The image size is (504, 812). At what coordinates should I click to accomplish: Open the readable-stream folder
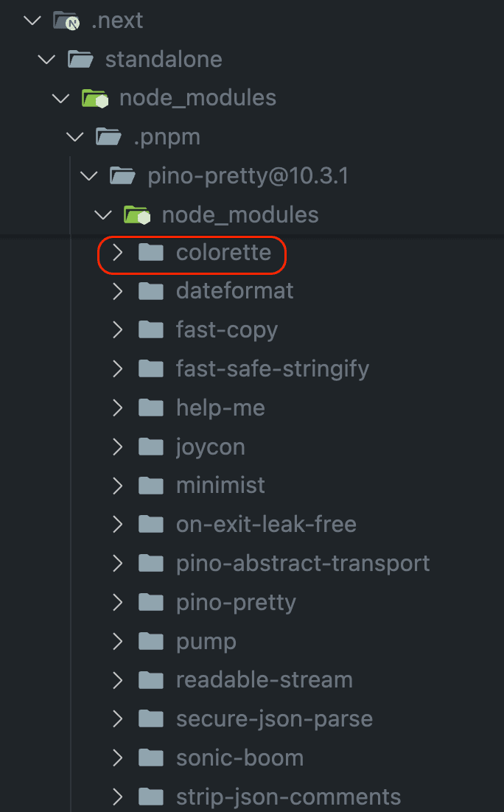click(x=264, y=680)
